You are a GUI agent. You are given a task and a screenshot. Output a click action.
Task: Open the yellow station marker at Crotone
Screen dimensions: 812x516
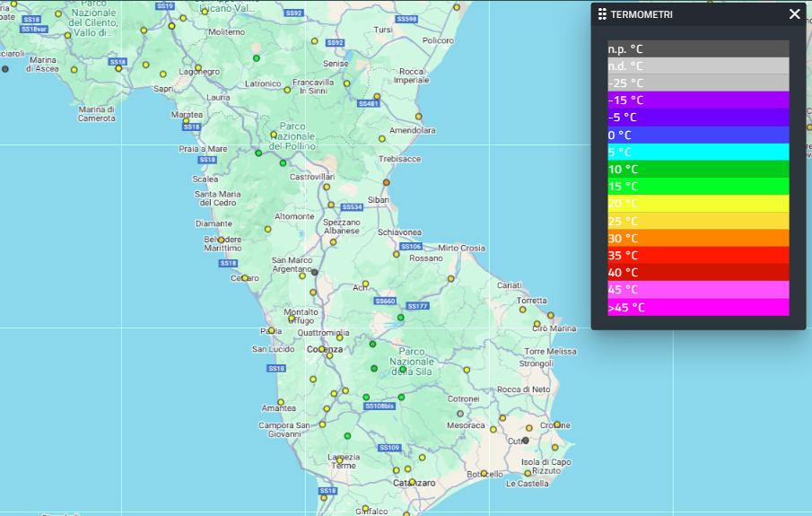[556, 424]
